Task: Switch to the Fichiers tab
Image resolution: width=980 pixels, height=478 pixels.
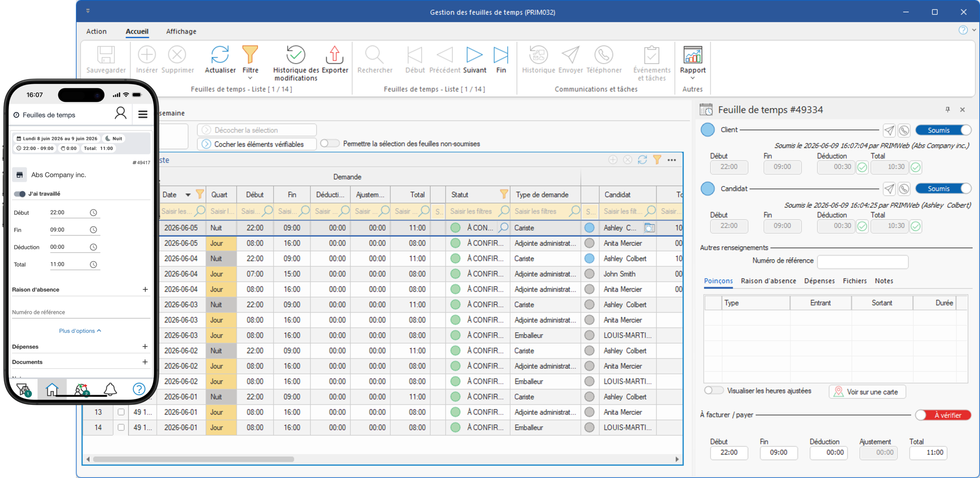Action: click(x=854, y=281)
